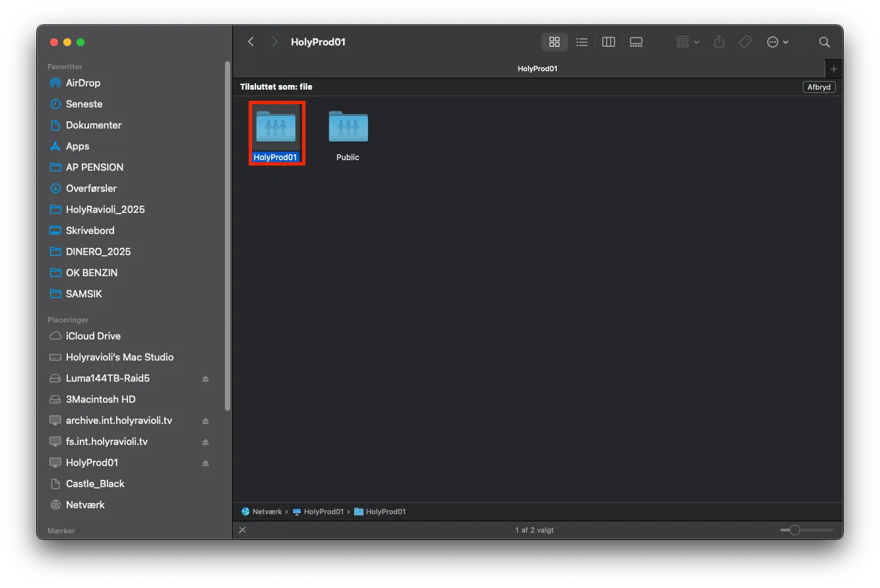The image size is (880, 588).
Task: Open AirDrop in the sidebar
Action: coord(83,83)
